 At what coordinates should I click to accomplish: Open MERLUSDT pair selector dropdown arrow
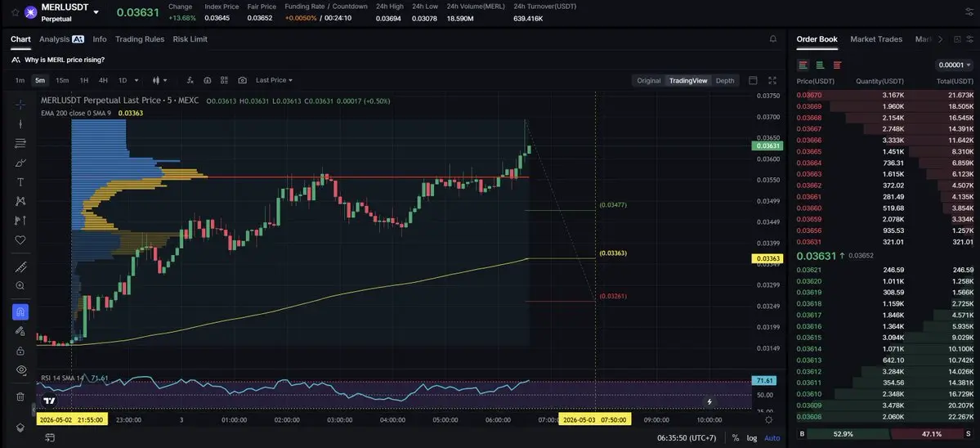[96, 12]
